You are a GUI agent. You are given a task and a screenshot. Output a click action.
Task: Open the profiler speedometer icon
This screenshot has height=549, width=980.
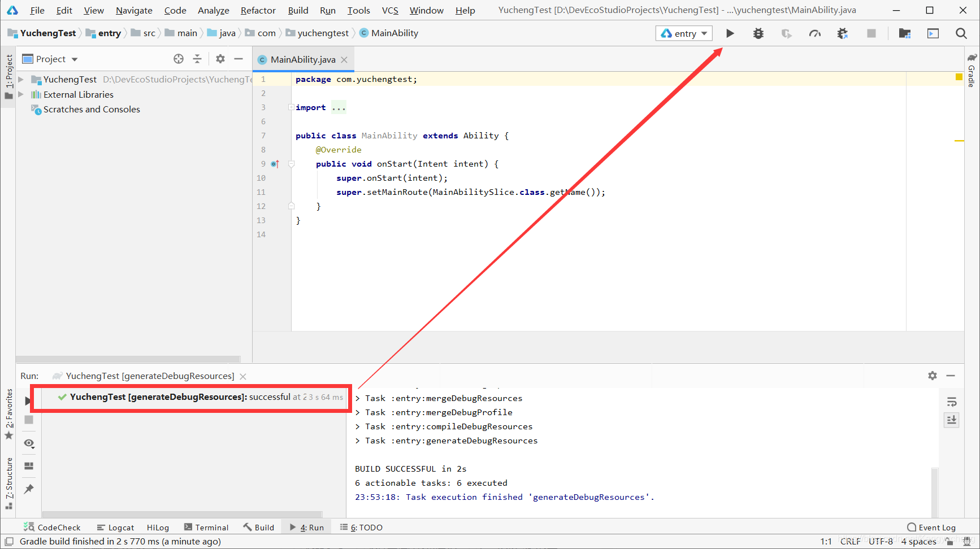point(814,33)
